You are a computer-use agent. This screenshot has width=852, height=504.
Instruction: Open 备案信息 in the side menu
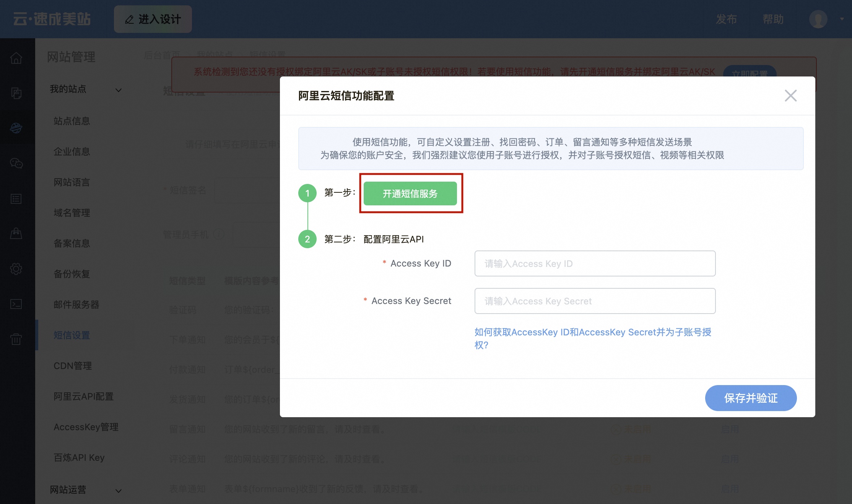pos(72,244)
